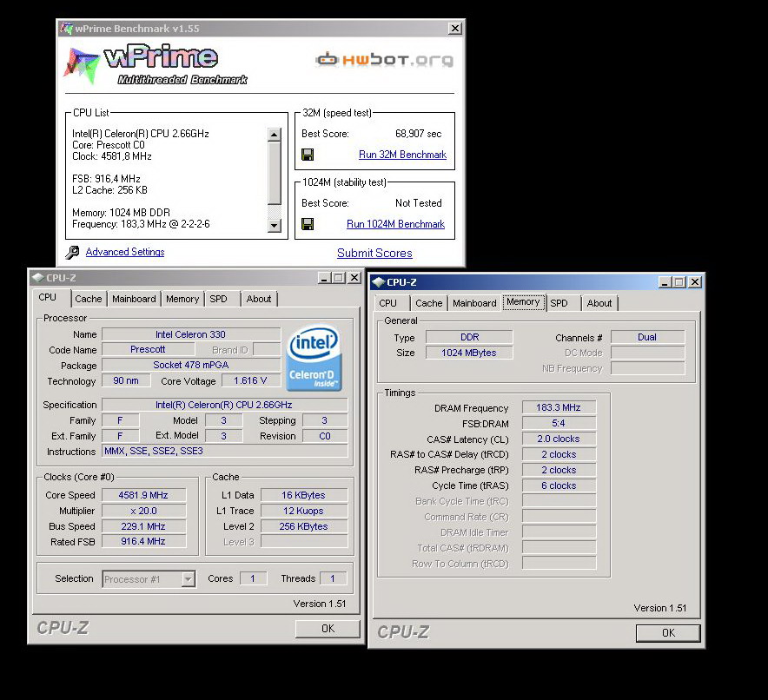Click Bus Speed value '229.1 MHz'

click(x=143, y=526)
